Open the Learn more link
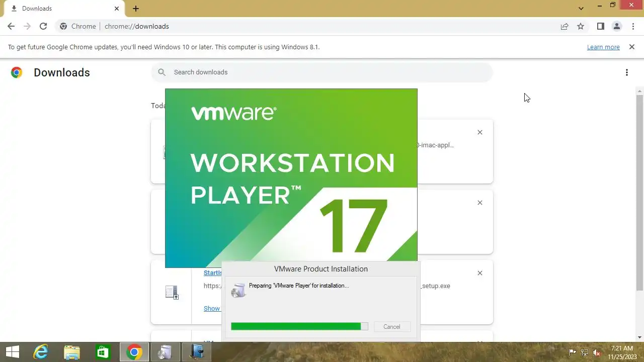Image resolution: width=644 pixels, height=362 pixels. pyautogui.click(x=603, y=47)
